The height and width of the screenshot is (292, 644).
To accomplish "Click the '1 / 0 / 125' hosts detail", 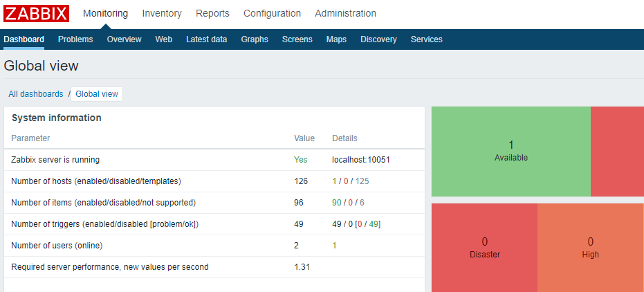I will pos(351,181).
